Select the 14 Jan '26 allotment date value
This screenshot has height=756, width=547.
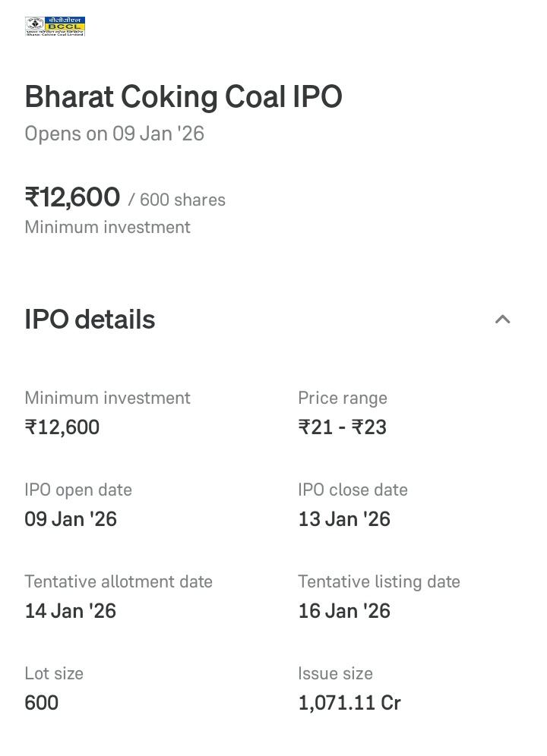coord(71,611)
